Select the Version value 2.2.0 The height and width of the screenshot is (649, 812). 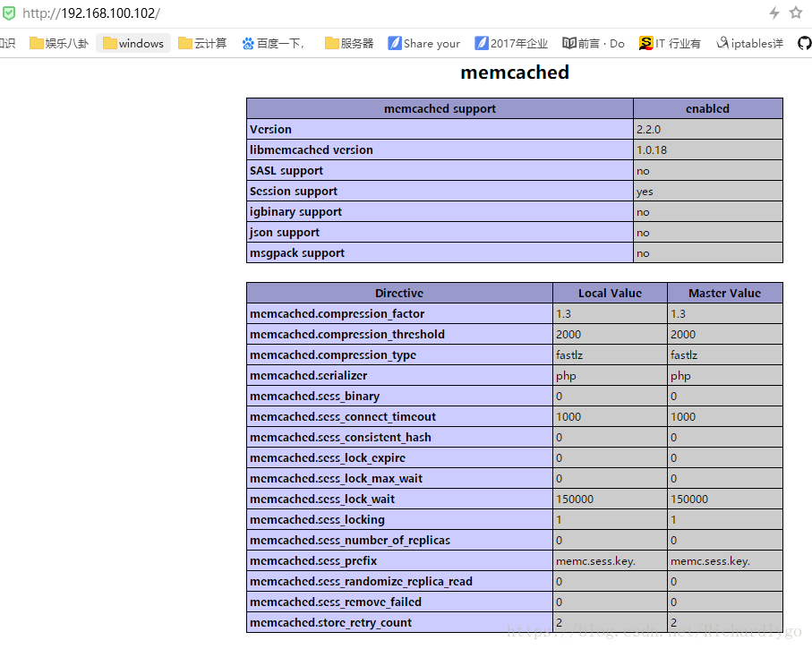tap(649, 130)
